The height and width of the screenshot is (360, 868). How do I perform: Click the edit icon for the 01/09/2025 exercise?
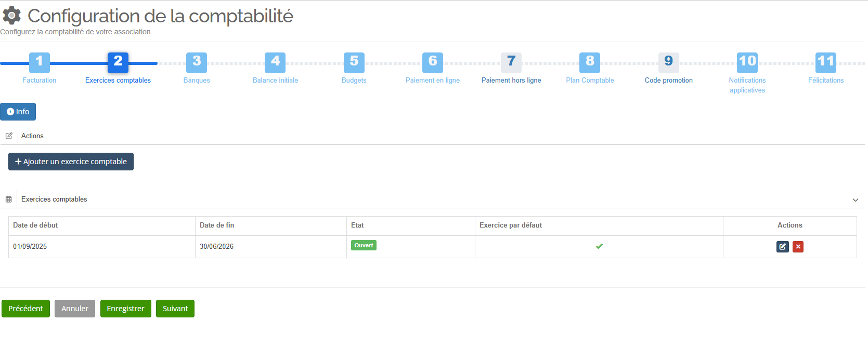[782, 247]
